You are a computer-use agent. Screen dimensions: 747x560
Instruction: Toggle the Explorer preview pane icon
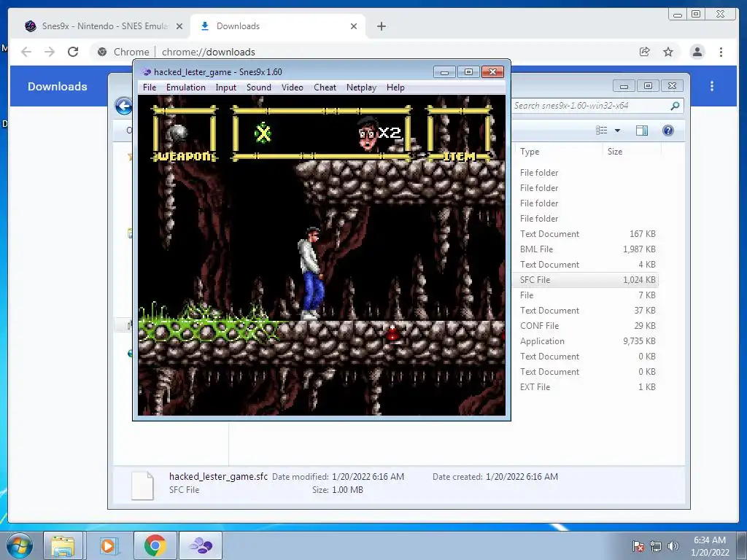coord(642,131)
